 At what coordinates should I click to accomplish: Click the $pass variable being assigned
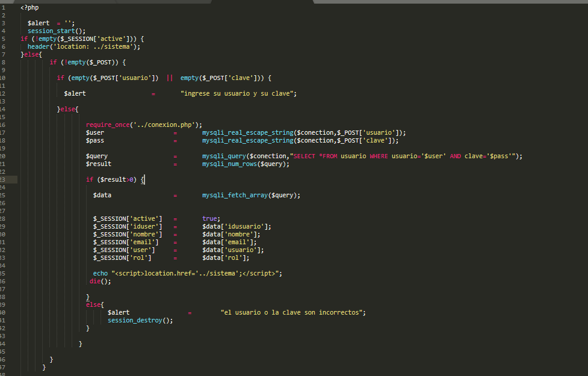point(95,141)
